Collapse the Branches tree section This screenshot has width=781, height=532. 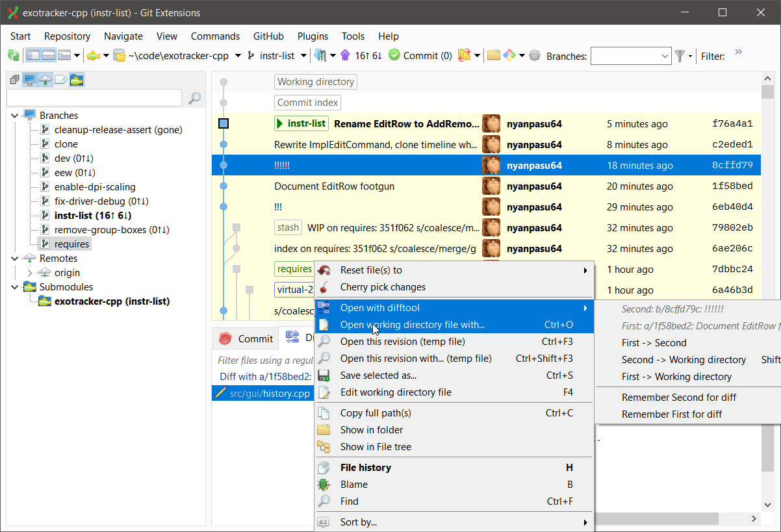pyautogui.click(x=14, y=115)
